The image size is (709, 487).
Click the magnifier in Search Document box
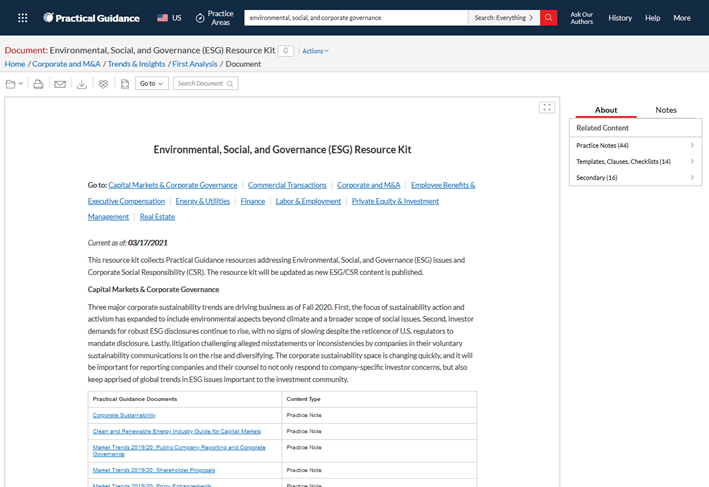230,84
